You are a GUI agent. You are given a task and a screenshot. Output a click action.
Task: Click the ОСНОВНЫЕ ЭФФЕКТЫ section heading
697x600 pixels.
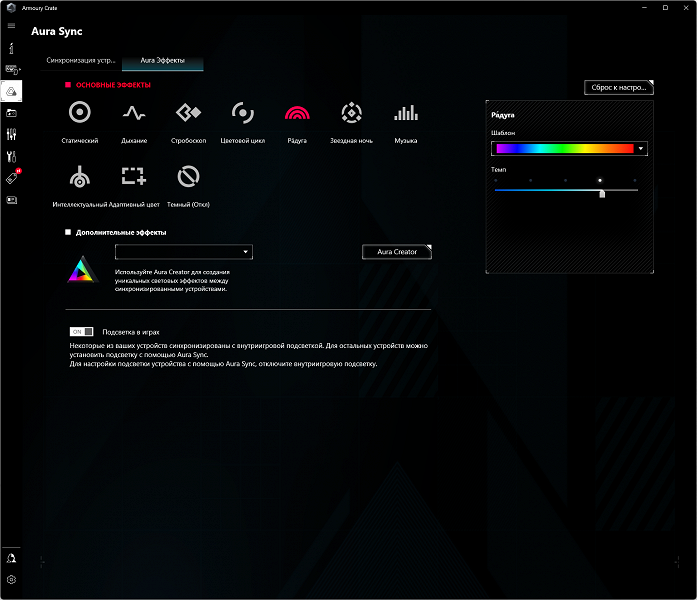tap(113, 85)
